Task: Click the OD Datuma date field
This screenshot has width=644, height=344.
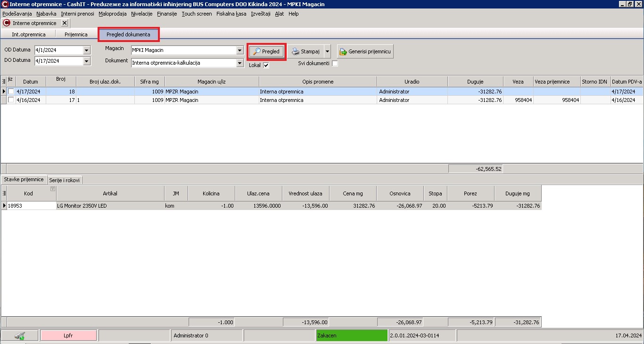Action: click(x=59, y=50)
